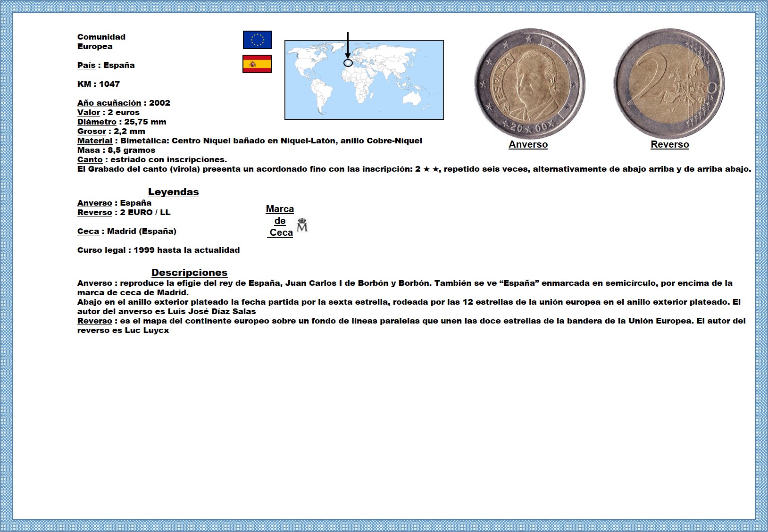768x532 pixels.
Task: Select the coin obverse image
Action: [530, 83]
